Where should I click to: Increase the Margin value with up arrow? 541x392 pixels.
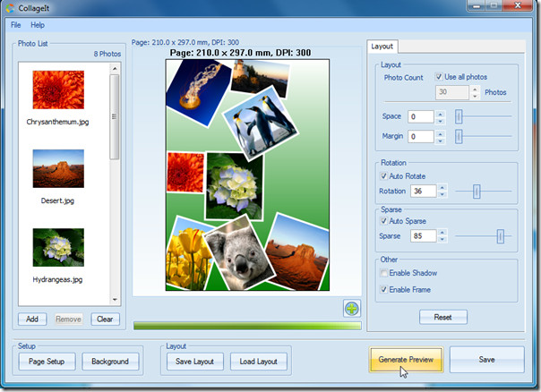(x=441, y=133)
